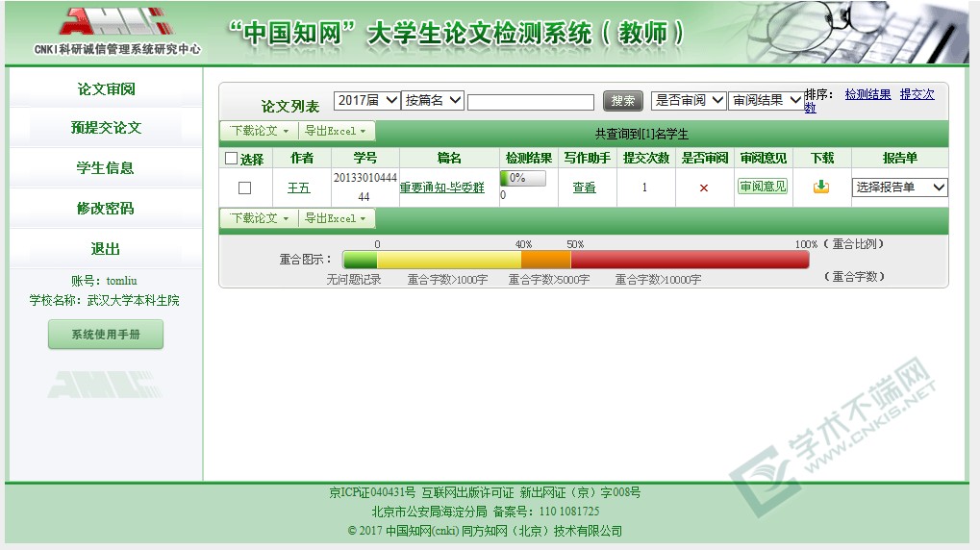
Task: Open the 系统使用手册 manual button
Action: [106, 335]
